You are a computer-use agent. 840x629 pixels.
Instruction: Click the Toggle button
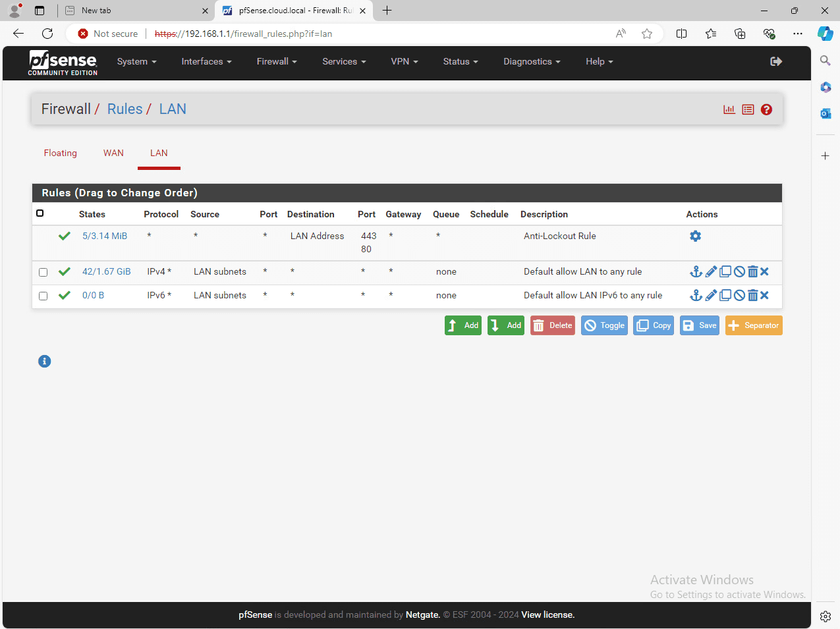604,325
